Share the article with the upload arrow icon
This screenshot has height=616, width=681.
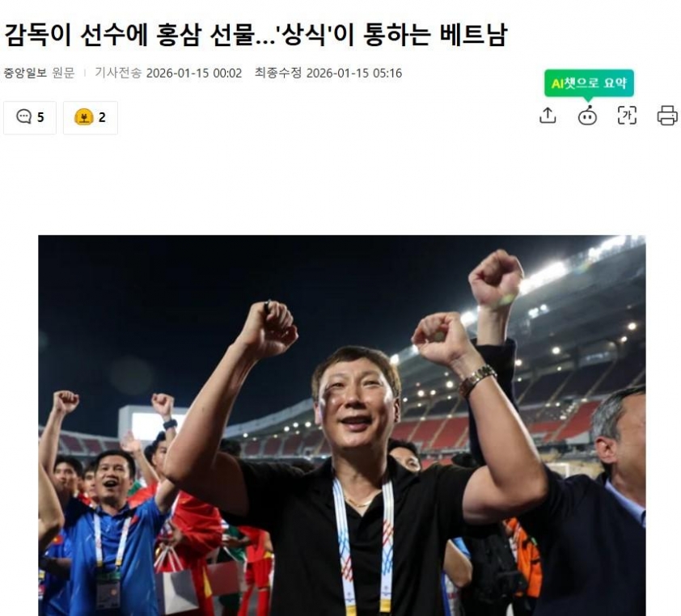click(x=548, y=116)
